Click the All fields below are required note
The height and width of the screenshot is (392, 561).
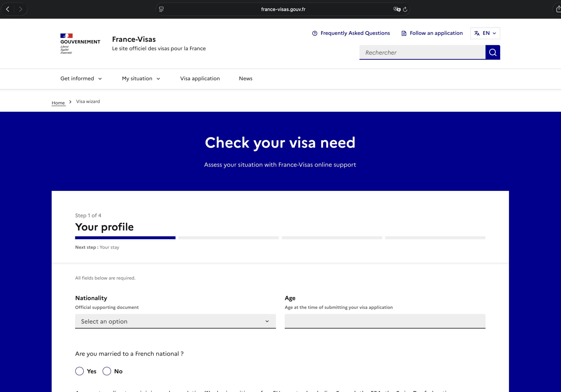pos(105,278)
